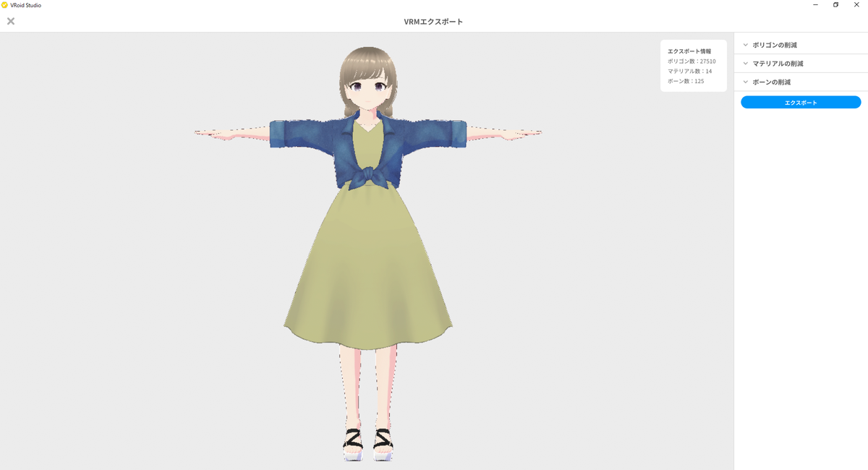Click the avatar's green dress
The width and height of the screenshot is (868, 470).
369,275
